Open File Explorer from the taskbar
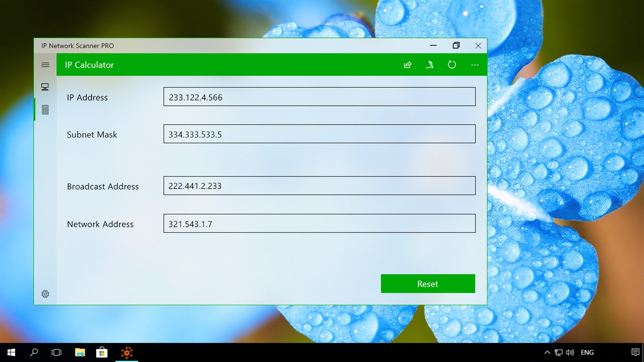 [x=79, y=352]
